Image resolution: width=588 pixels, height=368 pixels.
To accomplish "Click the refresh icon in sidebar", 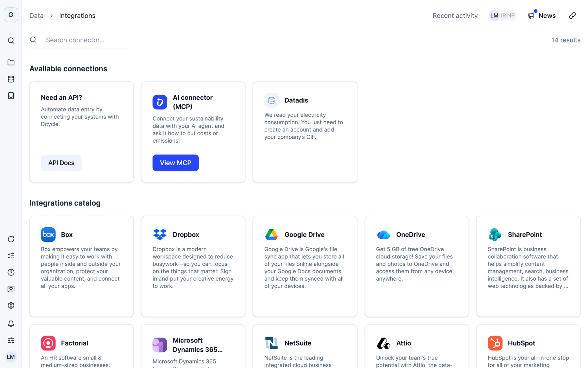I will (11, 239).
